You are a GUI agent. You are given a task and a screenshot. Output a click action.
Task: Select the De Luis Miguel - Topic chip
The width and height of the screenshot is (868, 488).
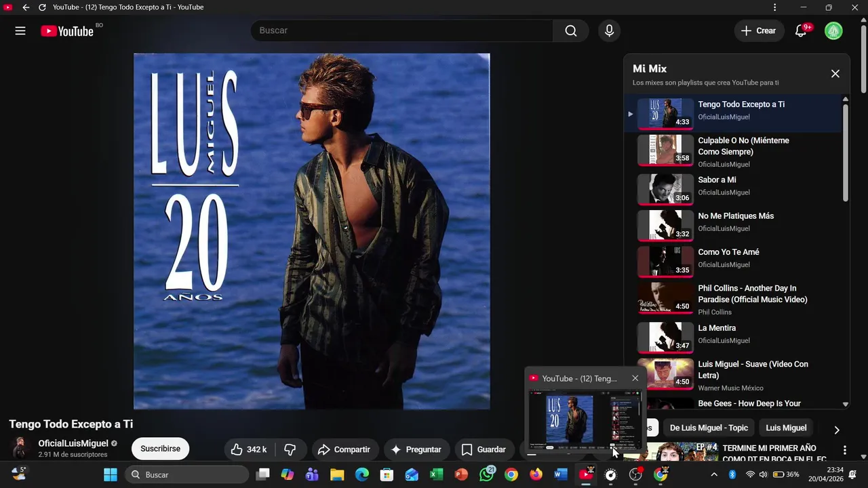(x=709, y=428)
